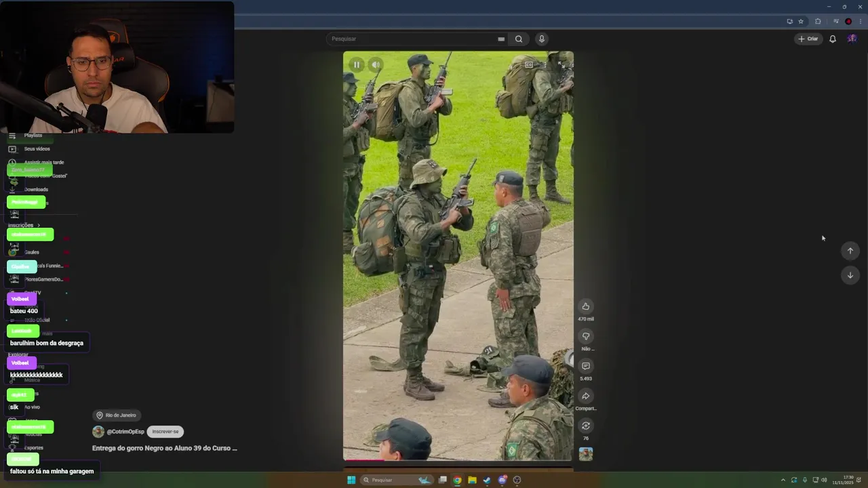
Task: Open the Chrome profile red avatar
Action: tap(848, 21)
